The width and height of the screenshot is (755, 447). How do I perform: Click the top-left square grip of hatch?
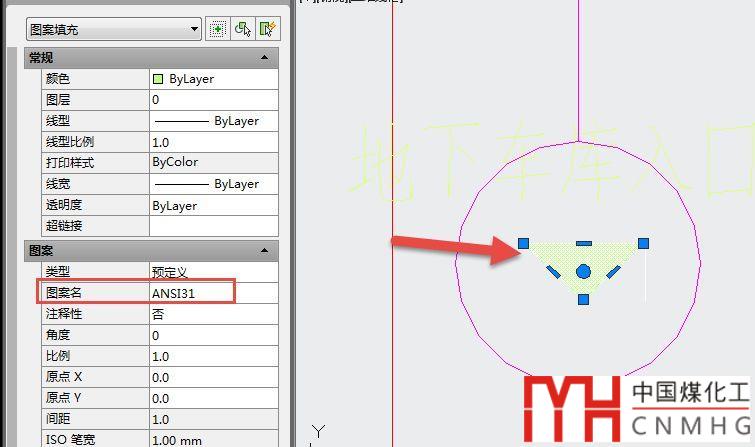click(524, 243)
